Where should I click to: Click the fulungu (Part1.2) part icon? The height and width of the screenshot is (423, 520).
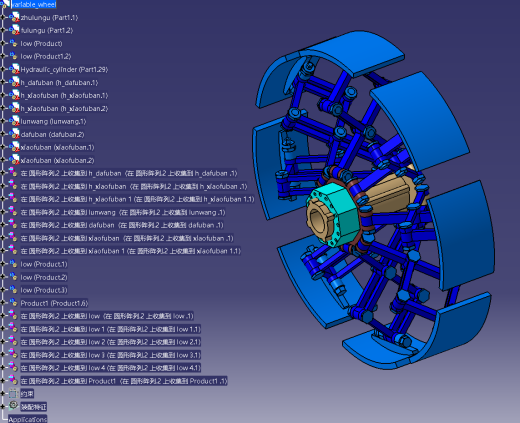point(14,30)
